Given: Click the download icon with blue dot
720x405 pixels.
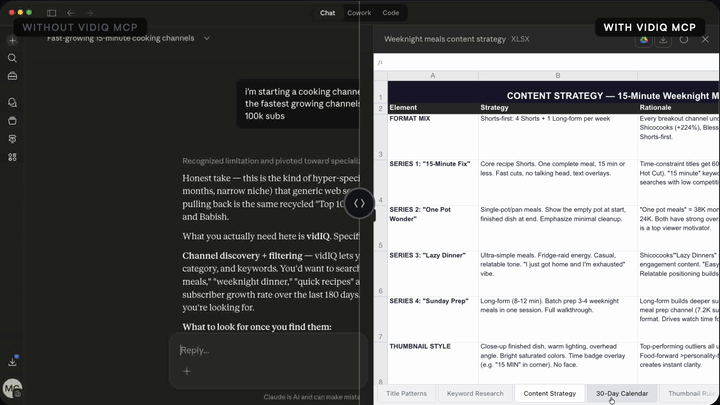Looking at the screenshot, I should pos(12,361).
